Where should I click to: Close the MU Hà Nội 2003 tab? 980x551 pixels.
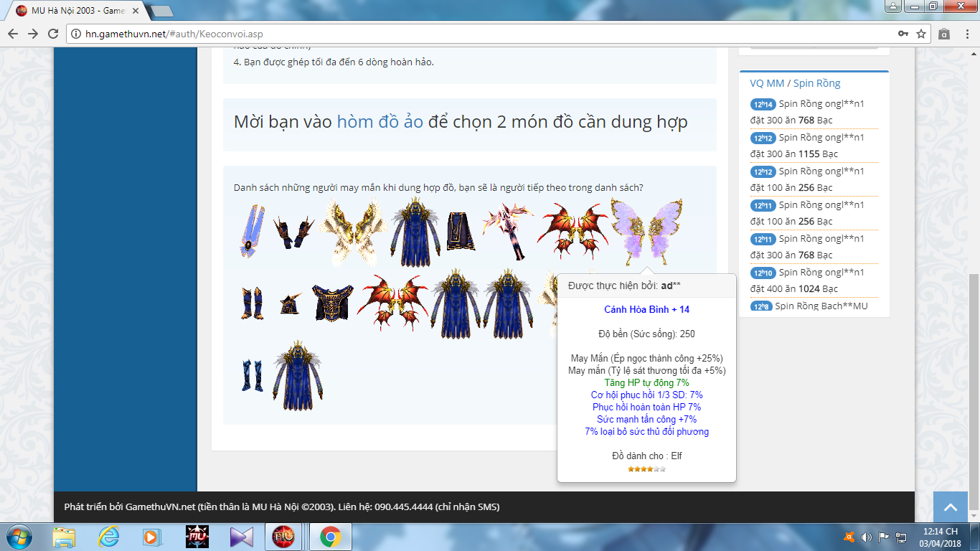(136, 11)
